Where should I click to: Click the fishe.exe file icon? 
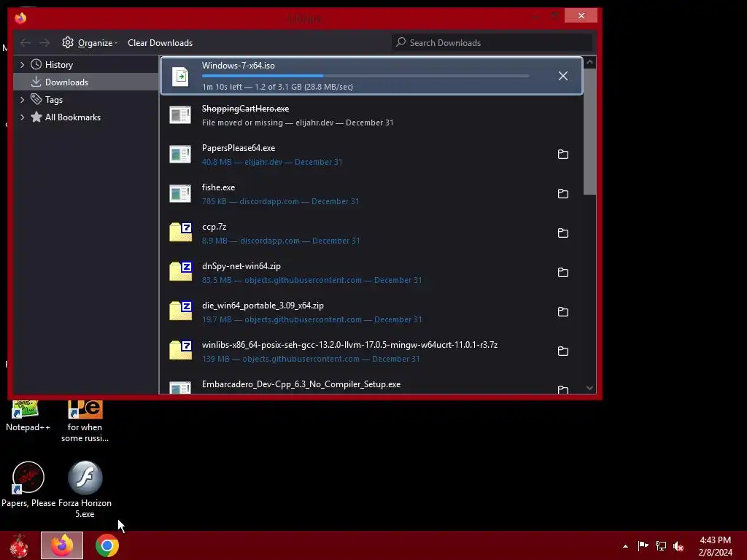tap(181, 194)
